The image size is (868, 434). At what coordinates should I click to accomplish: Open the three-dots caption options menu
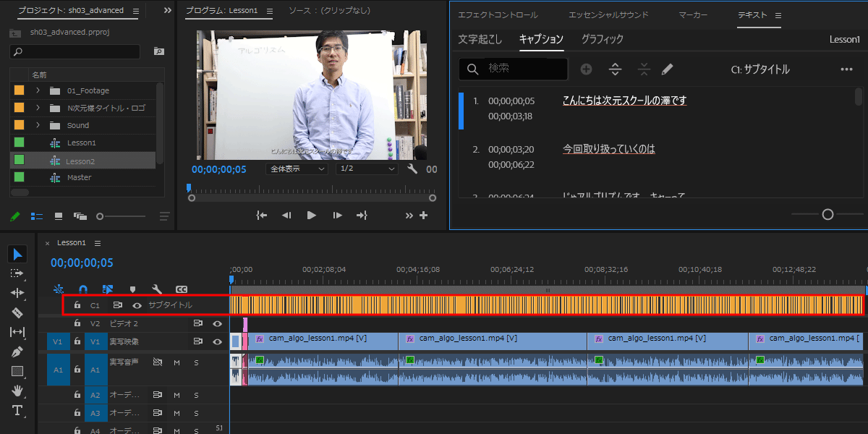847,69
